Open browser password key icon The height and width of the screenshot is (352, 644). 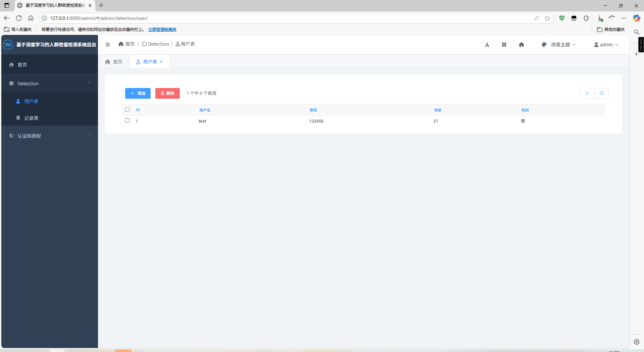tap(537, 18)
